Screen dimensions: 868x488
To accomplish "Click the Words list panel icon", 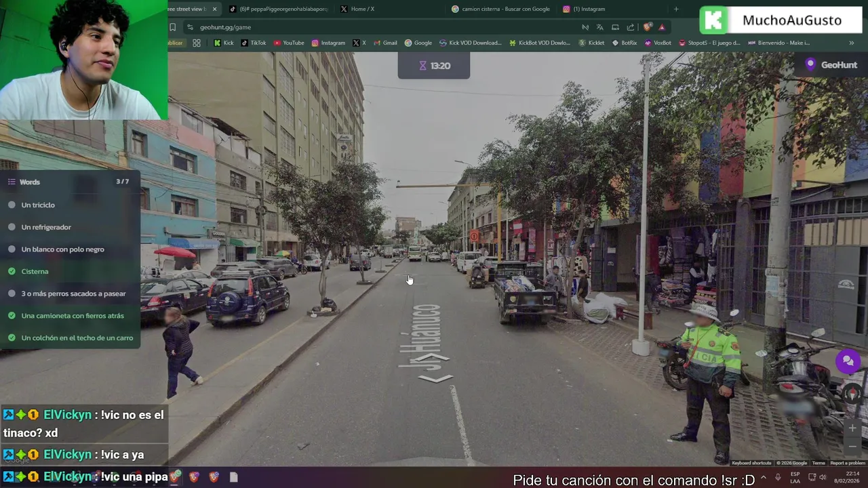I will pos(12,182).
